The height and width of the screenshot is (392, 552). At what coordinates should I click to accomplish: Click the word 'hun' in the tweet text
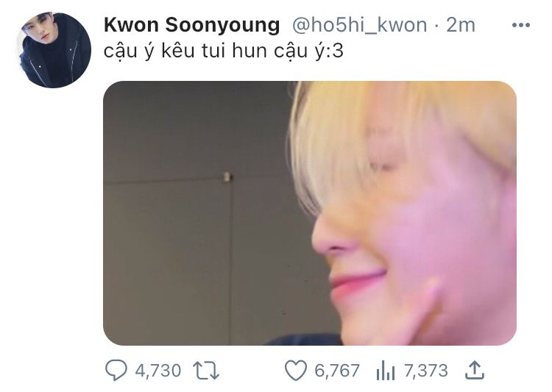[x=250, y=51]
